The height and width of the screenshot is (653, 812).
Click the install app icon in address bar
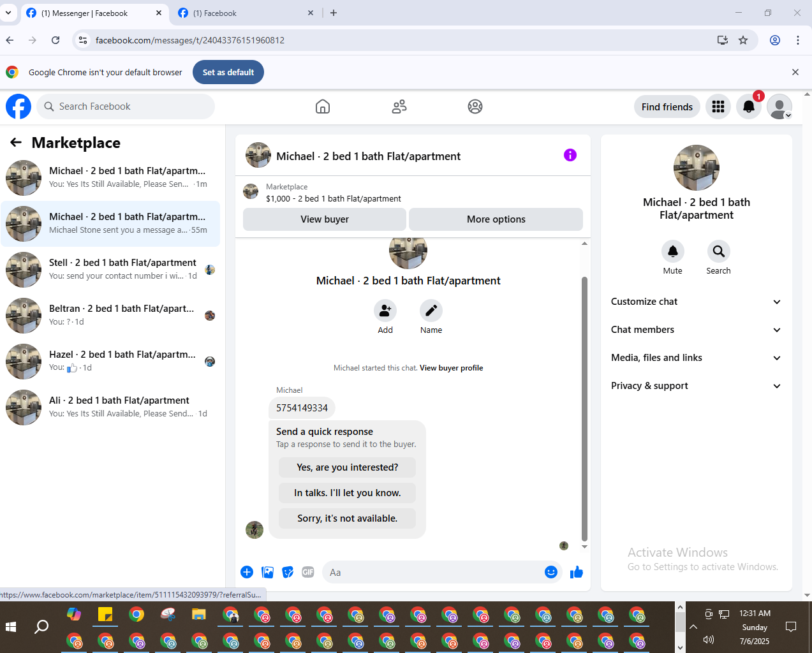coord(723,40)
